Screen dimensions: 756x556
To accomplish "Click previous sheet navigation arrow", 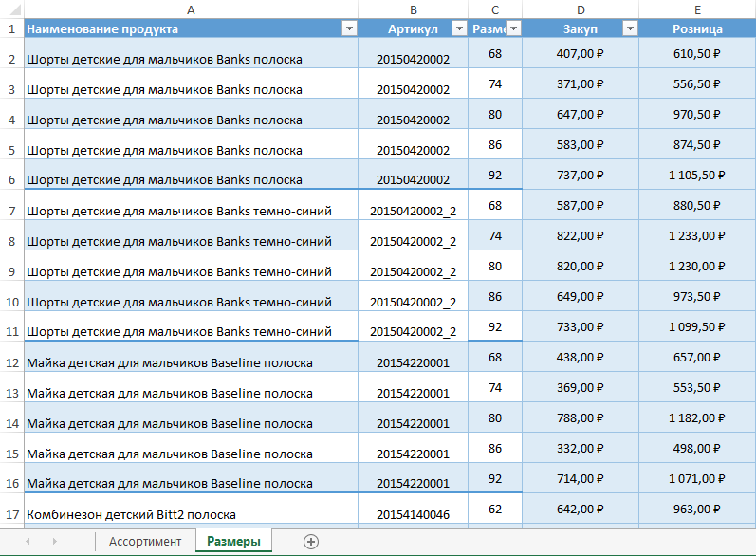I will (x=28, y=542).
